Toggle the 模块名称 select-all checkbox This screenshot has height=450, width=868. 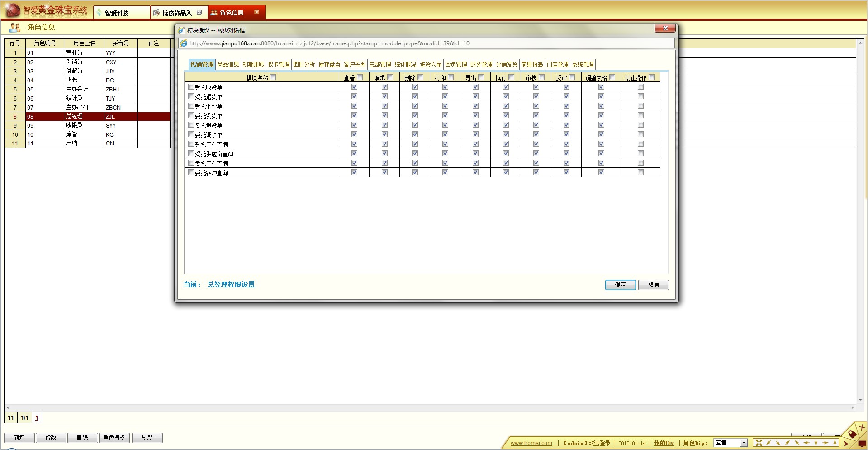point(273,77)
